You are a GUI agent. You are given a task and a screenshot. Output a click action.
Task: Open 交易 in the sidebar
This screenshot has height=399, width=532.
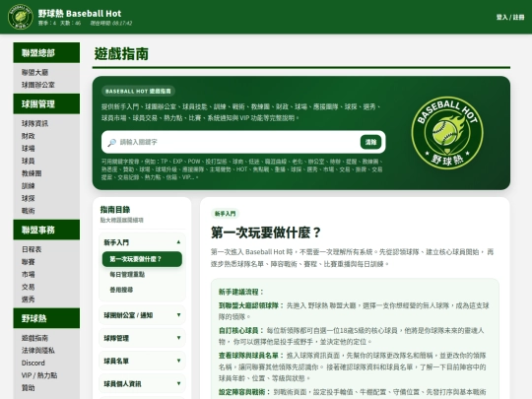pos(29,287)
